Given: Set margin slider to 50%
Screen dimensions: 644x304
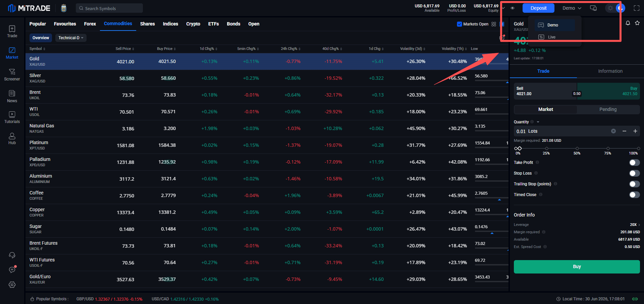Looking at the screenshot, I should click(577, 148).
